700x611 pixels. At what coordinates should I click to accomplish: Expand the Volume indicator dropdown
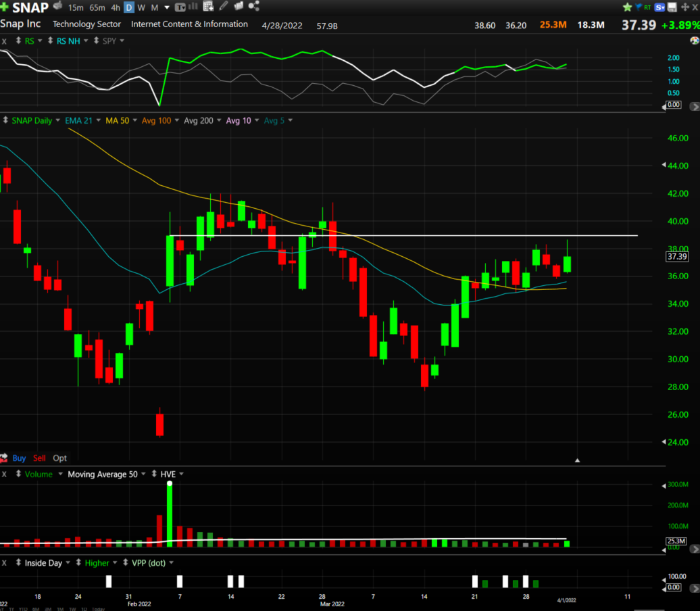(x=60, y=474)
